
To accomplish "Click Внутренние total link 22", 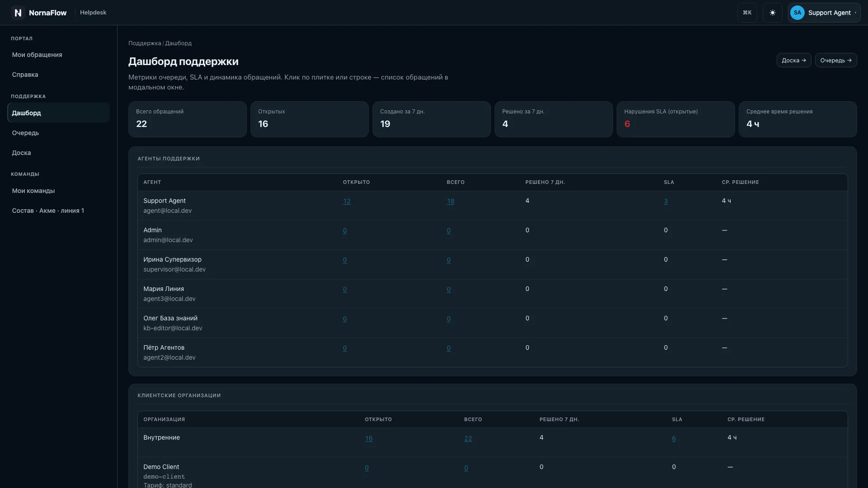I will coord(468,438).
